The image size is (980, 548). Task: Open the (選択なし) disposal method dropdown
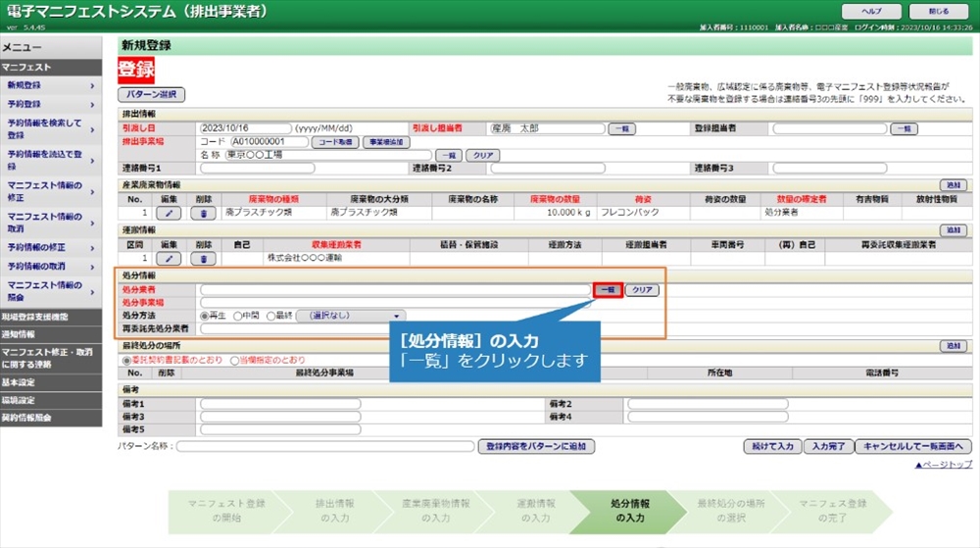pos(351,316)
